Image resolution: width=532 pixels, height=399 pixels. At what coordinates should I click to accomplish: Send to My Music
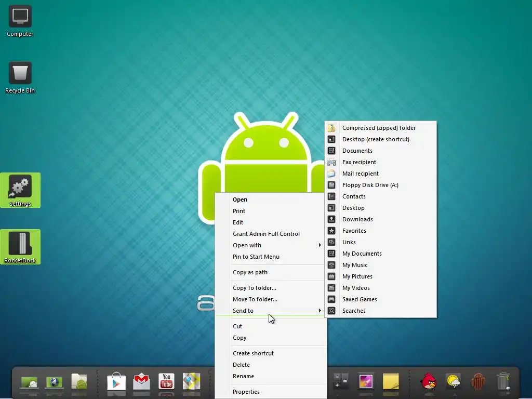[381, 265]
